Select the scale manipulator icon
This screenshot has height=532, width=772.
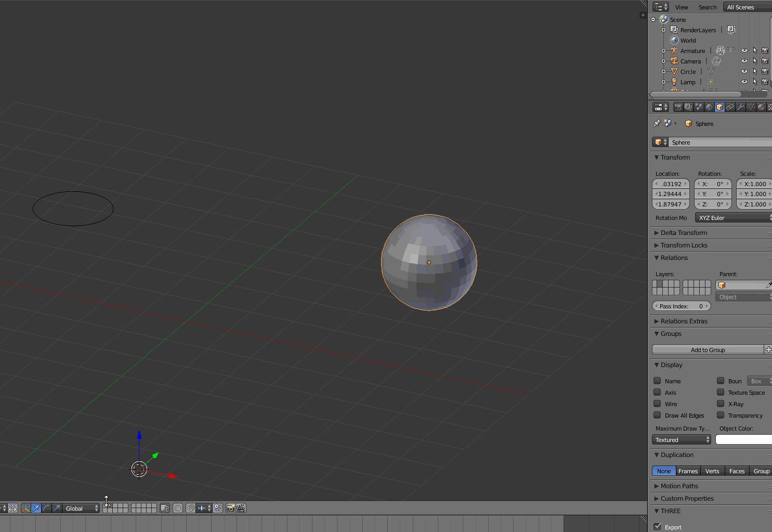pyautogui.click(x=57, y=508)
